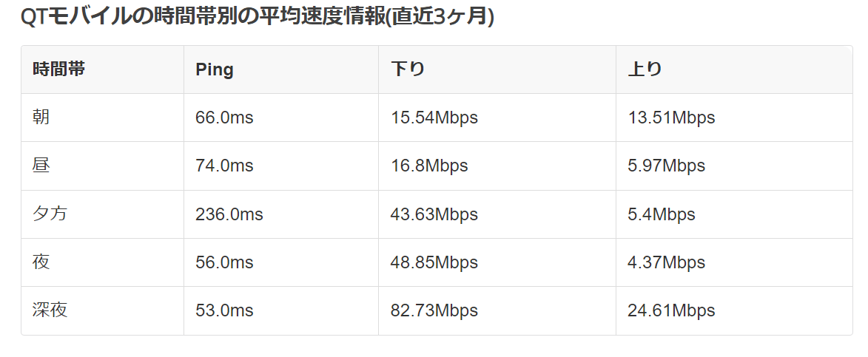Click the 13.51Mbps upload cell
The width and height of the screenshot is (868, 357).
671,118
